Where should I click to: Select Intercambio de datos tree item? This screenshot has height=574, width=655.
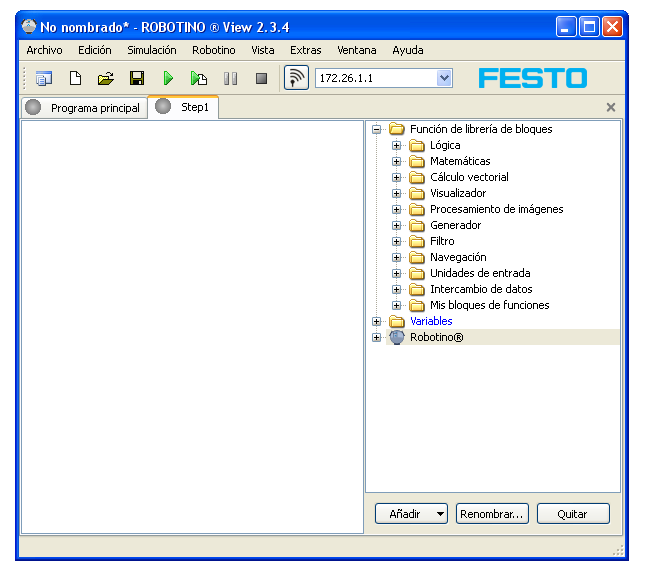pos(481,289)
